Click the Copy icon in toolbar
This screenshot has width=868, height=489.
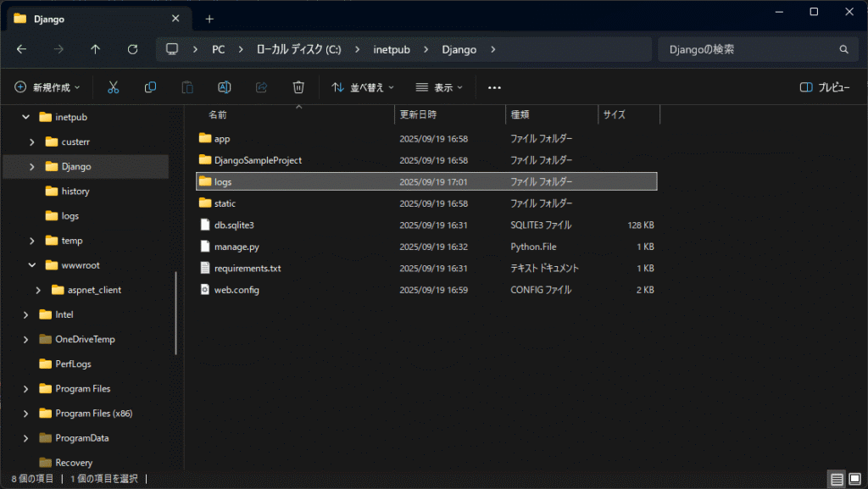click(x=150, y=87)
